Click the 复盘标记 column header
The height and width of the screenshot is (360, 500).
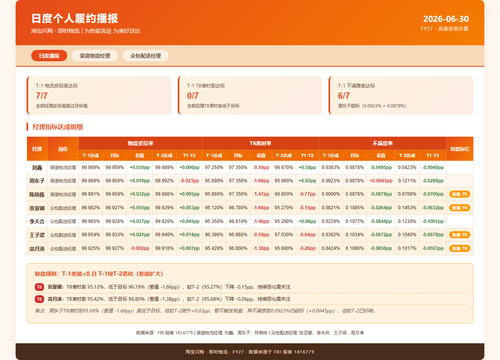point(460,149)
